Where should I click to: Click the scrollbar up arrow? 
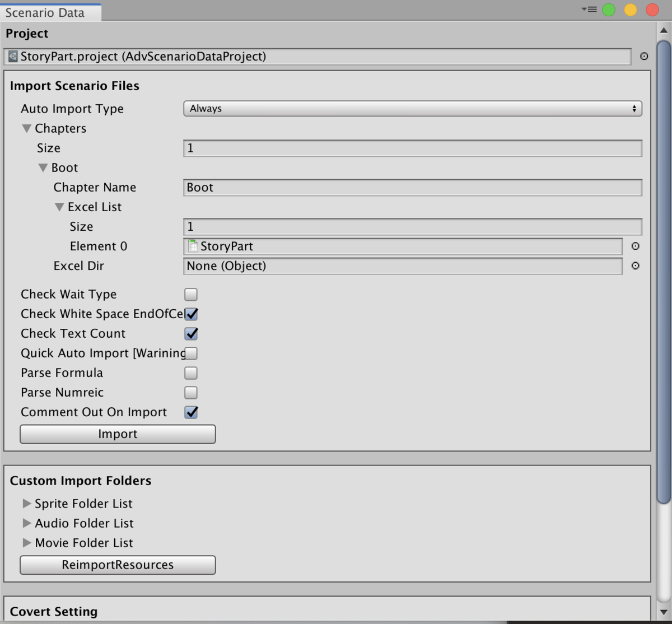(x=664, y=30)
